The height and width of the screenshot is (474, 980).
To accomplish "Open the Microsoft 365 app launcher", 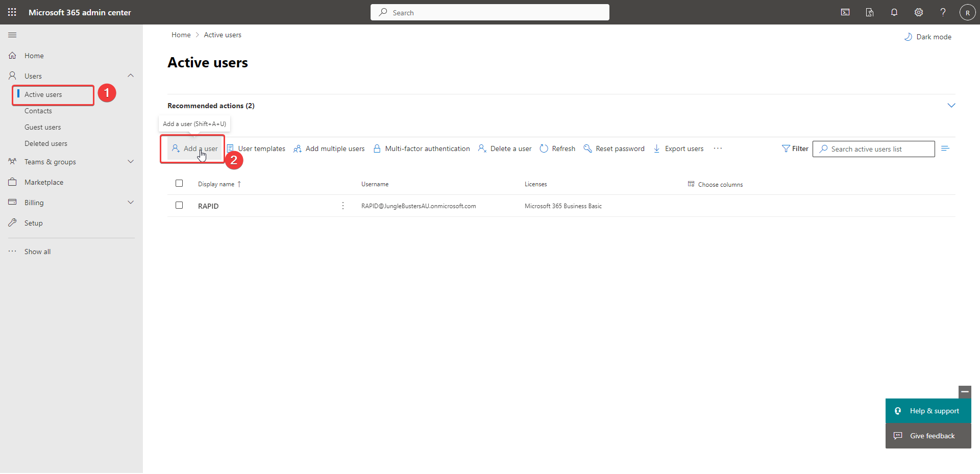I will tap(12, 12).
